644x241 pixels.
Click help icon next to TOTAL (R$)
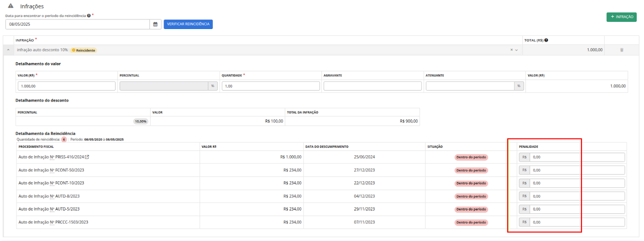[x=546, y=40]
